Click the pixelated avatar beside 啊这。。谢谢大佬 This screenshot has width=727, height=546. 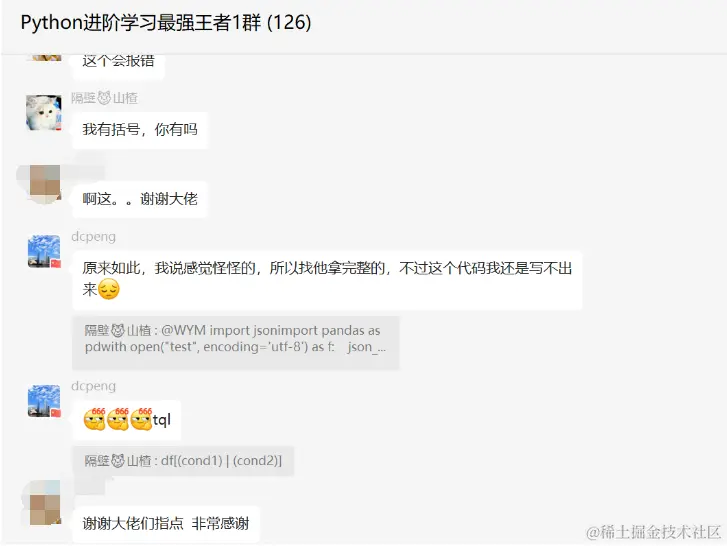click(x=45, y=182)
